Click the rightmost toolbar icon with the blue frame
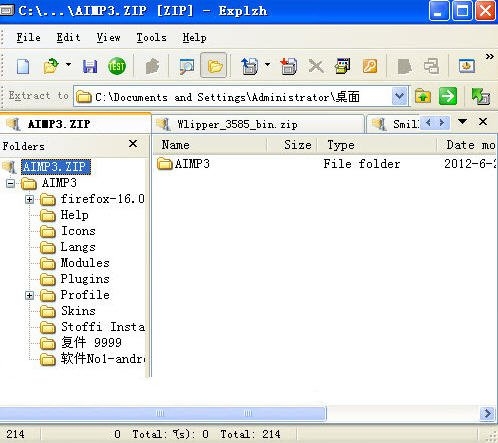 (467, 66)
